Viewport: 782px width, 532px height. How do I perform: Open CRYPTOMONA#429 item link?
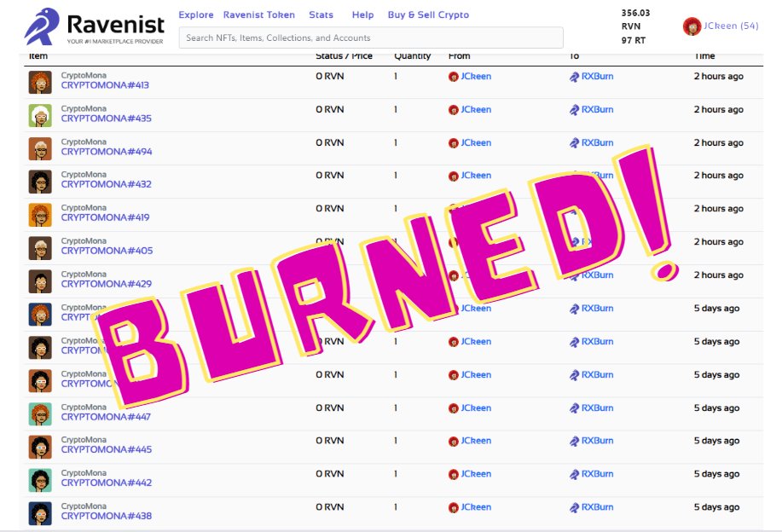point(107,284)
